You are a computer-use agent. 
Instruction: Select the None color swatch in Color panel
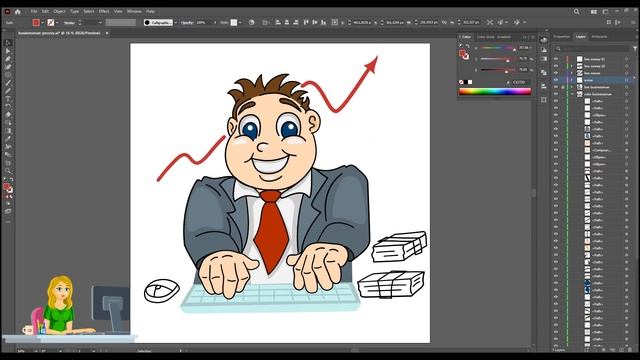pyautogui.click(x=461, y=82)
